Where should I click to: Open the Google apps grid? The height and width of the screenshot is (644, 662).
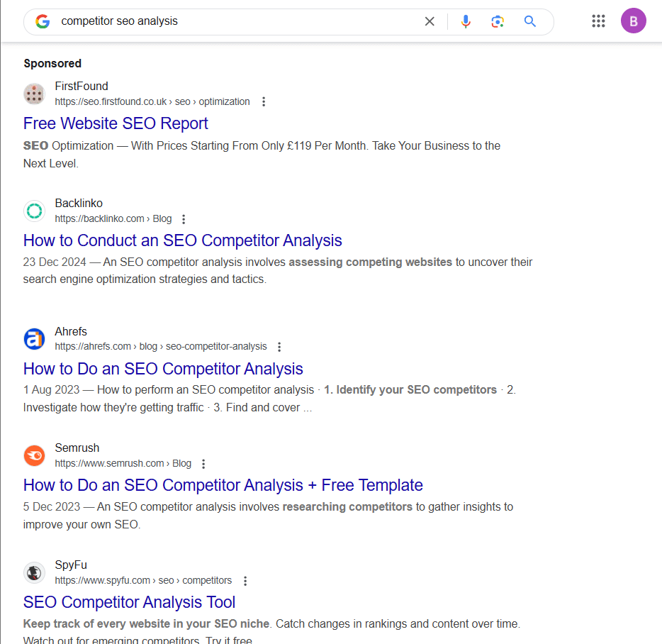pyautogui.click(x=598, y=21)
